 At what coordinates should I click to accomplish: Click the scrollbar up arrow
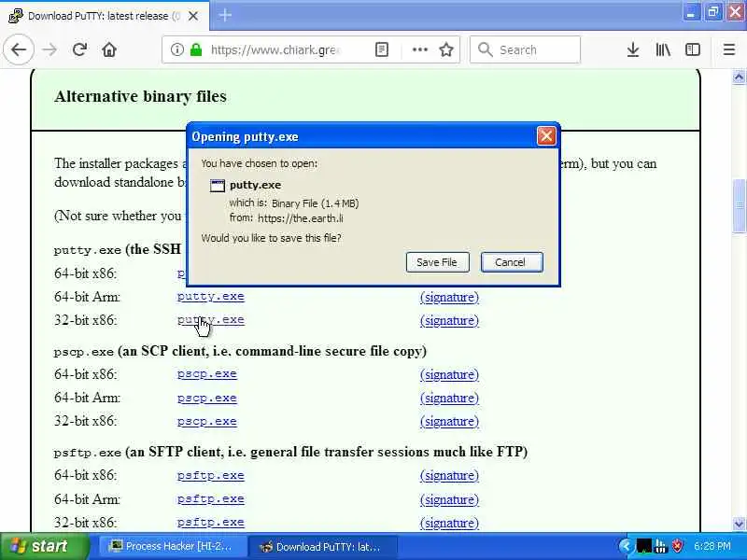point(739,77)
